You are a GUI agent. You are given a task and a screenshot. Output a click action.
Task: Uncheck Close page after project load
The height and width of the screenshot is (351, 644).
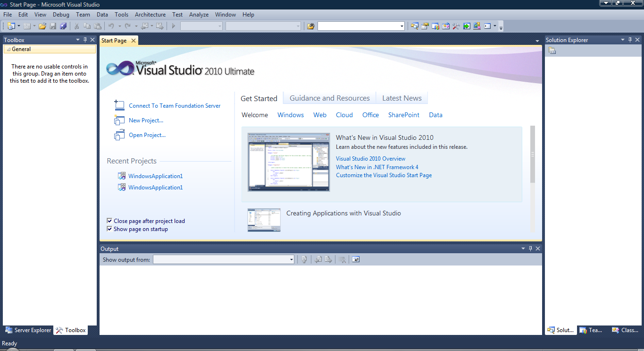109,221
